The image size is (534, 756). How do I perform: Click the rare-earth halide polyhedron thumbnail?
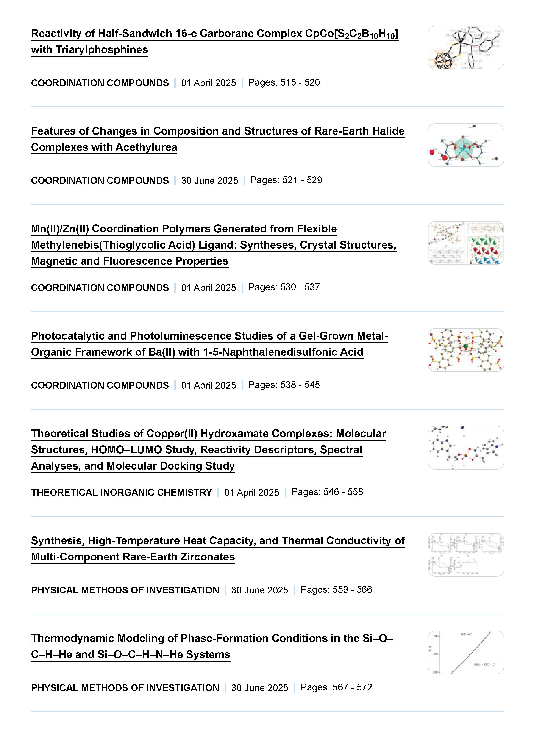pyautogui.click(x=465, y=145)
